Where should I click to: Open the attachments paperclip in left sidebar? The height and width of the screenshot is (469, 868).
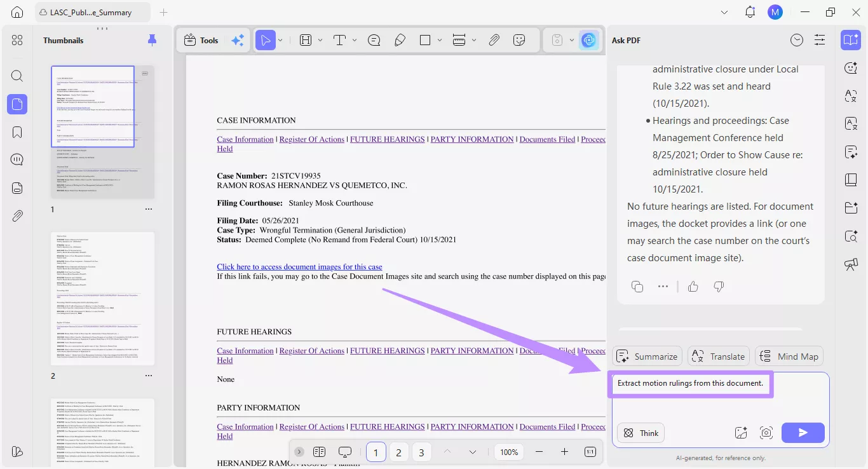[17, 216]
